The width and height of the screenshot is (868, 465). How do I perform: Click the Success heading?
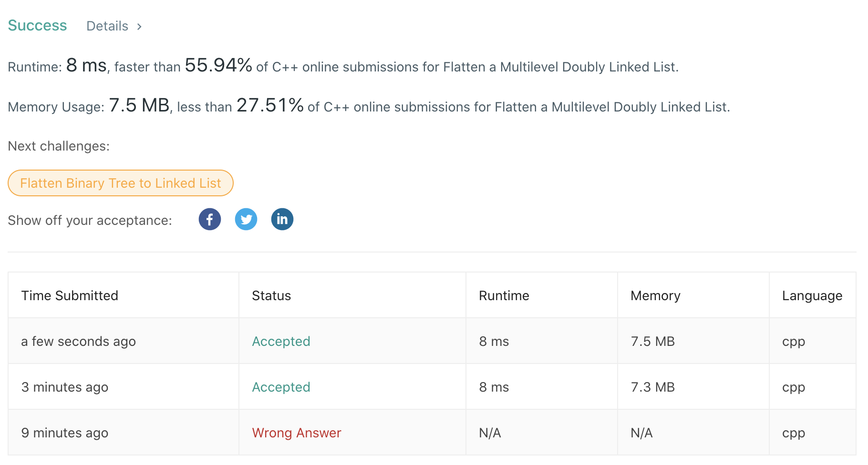(37, 26)
